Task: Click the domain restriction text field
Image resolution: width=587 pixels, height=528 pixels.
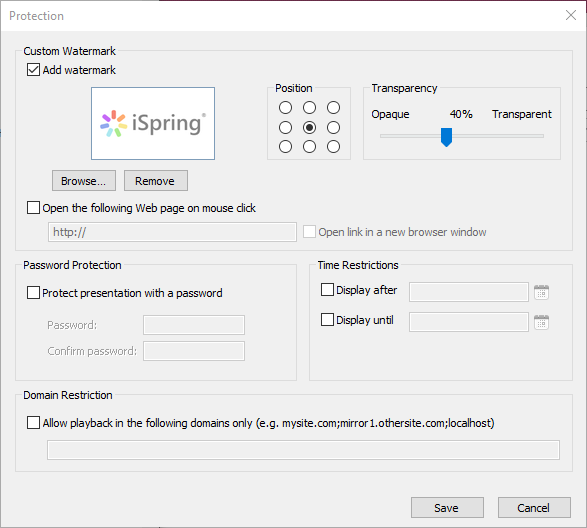Action: 303,450
